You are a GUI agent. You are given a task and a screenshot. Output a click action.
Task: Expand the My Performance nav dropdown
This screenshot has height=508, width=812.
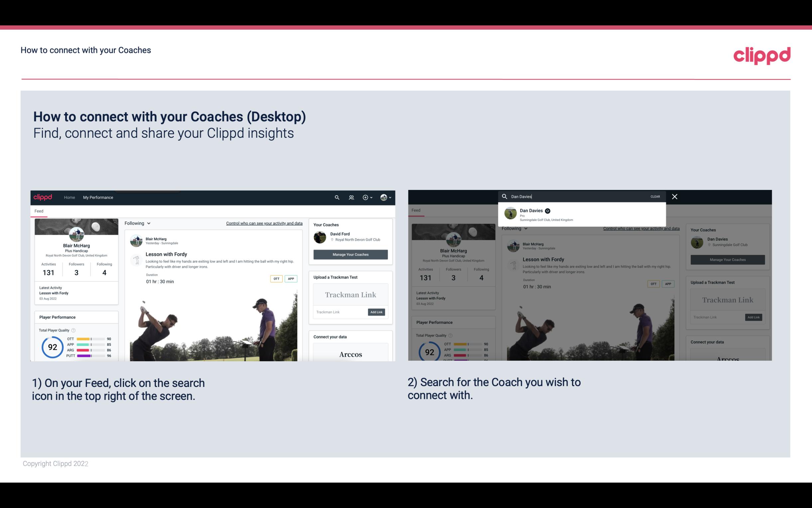coord(98,197)
